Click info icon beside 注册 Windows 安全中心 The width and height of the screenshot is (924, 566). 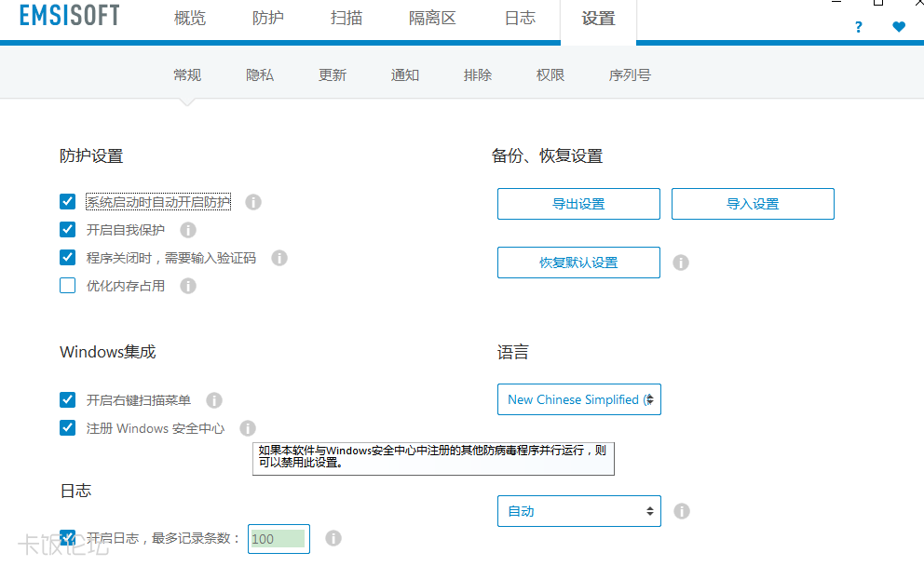pos(248,428)
